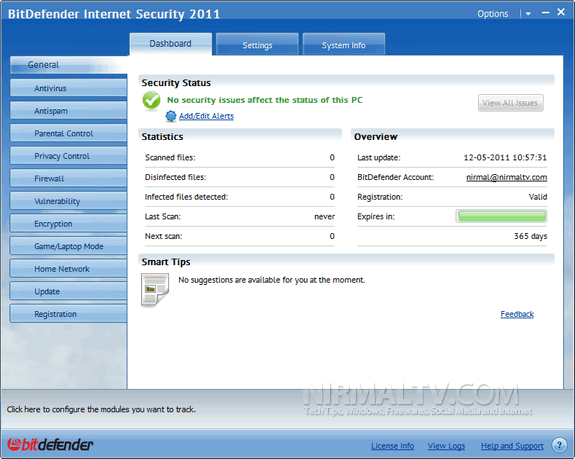Click the green security status checkmark icon

pos(151,100)
